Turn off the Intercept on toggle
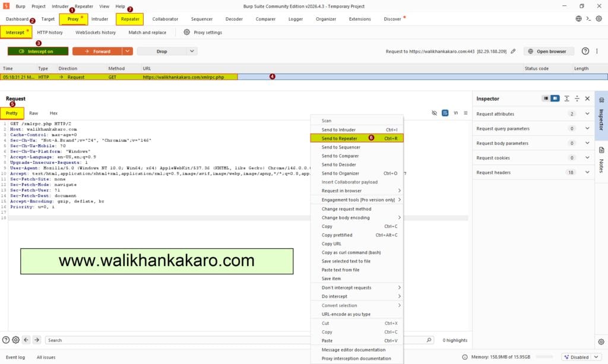608x364 pixels. coord(38,51)
